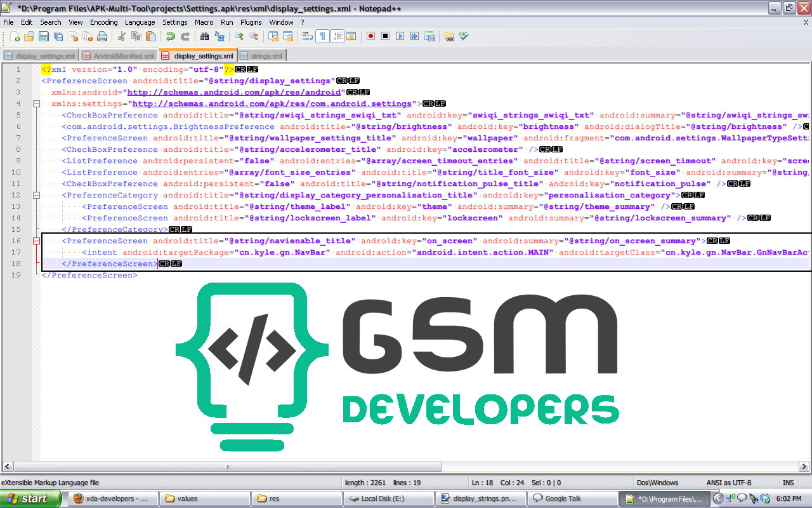
Task: Click the New file toolbar icon
Action: pyautogui.click(x=15, y=36)
